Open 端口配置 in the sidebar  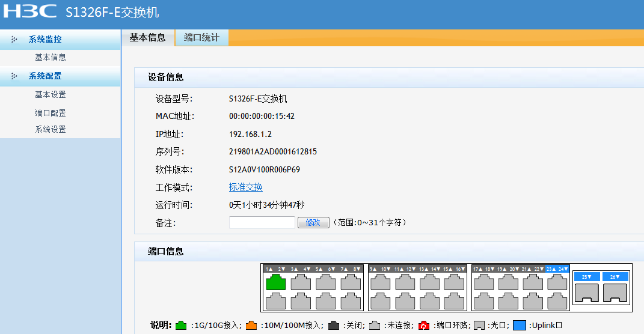coord(51,114)
